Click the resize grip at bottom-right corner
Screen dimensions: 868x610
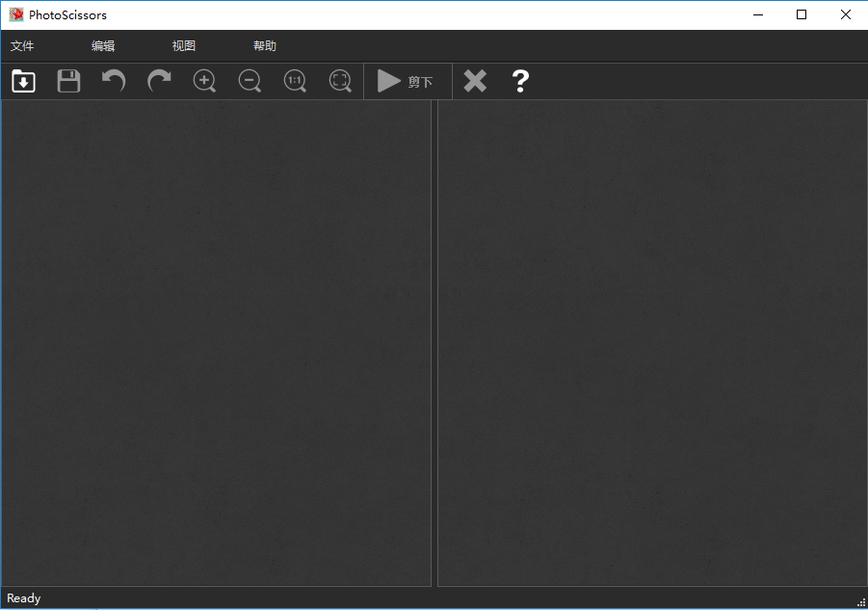(x=862, y=602)
